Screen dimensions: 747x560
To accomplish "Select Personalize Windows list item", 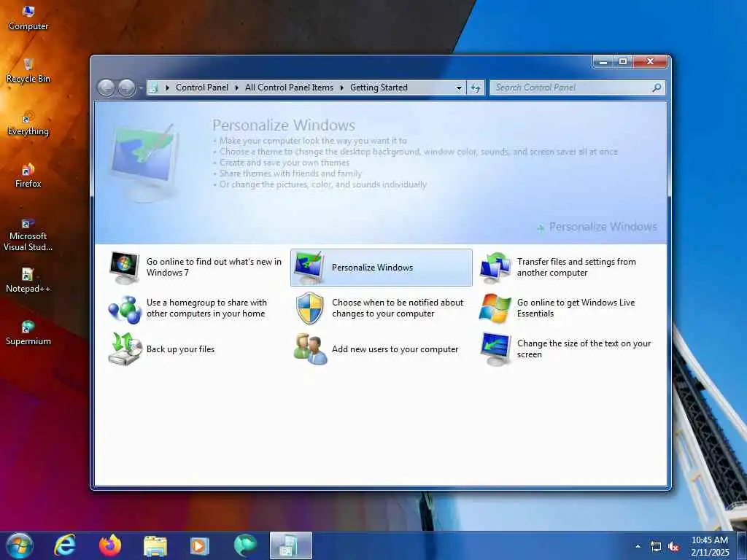I will coord(381,268).
